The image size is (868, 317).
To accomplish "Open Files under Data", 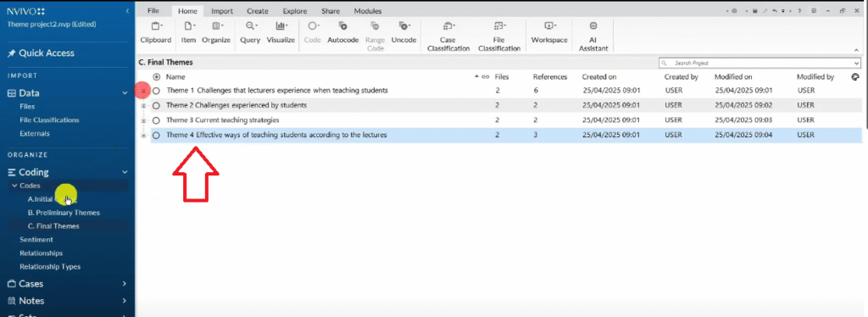I will (x=27, y=106).
